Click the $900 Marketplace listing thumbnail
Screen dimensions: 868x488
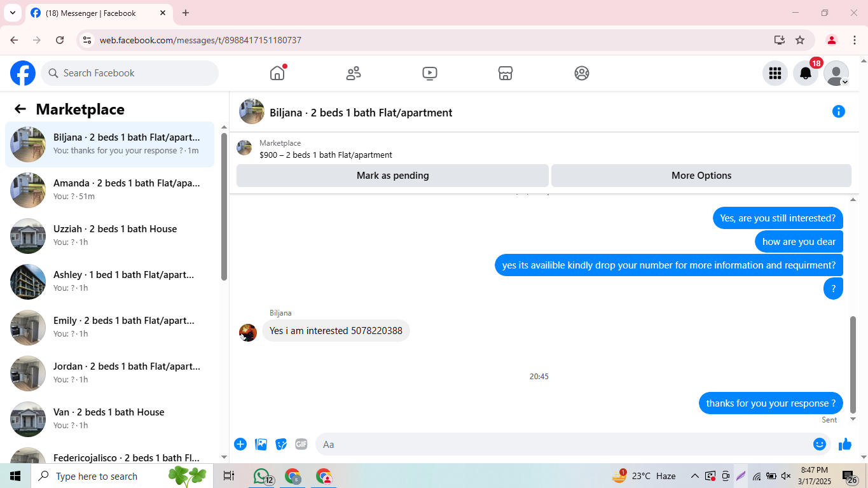(244, 148)
